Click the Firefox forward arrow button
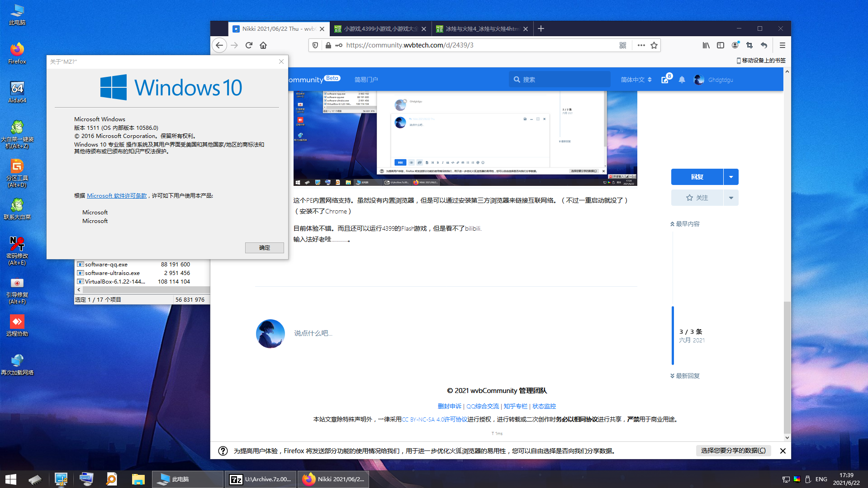 [234, 45]
